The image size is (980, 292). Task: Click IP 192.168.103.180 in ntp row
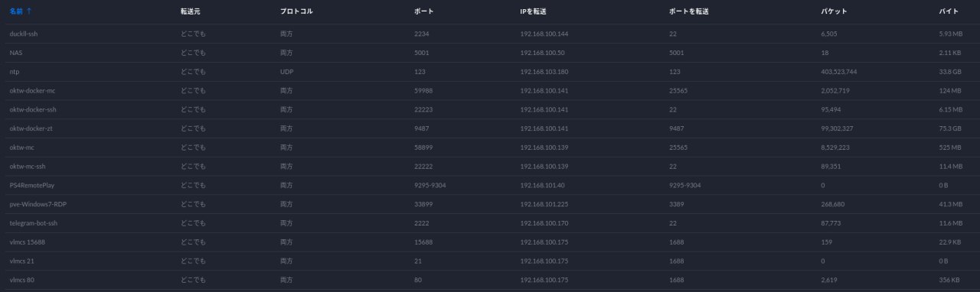544,72
